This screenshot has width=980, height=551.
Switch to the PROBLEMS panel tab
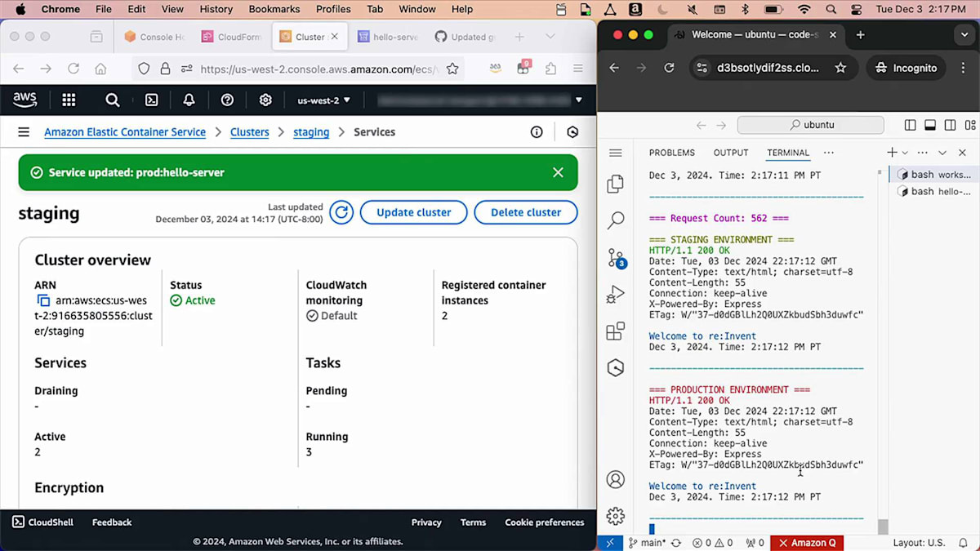(672, 153)
